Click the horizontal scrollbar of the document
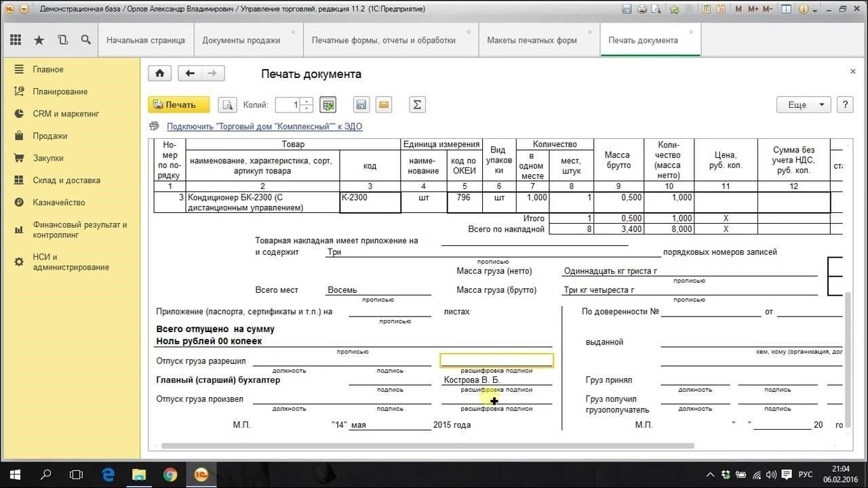Screen dimensions: 868x488 [x=427, y=446]
